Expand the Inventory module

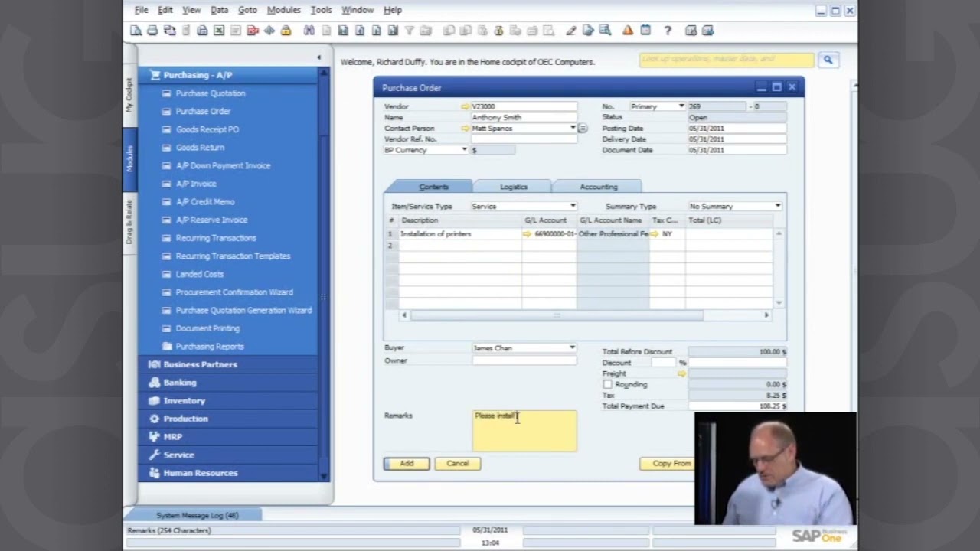[228, 400]
